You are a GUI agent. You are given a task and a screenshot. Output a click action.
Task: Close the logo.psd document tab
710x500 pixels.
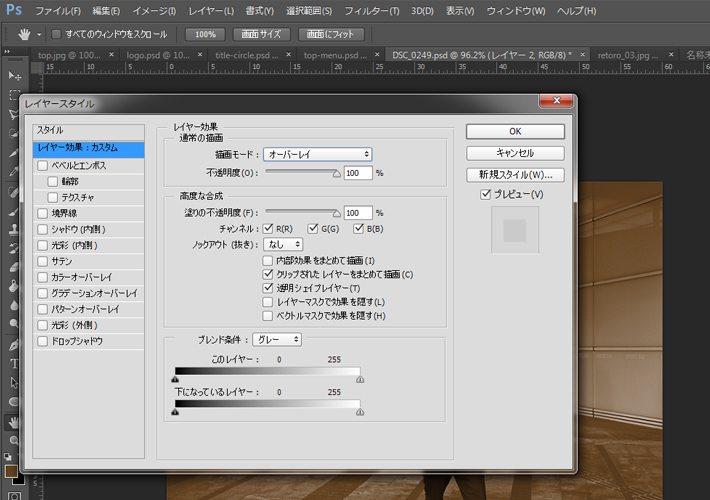click(x=200, y=55)
